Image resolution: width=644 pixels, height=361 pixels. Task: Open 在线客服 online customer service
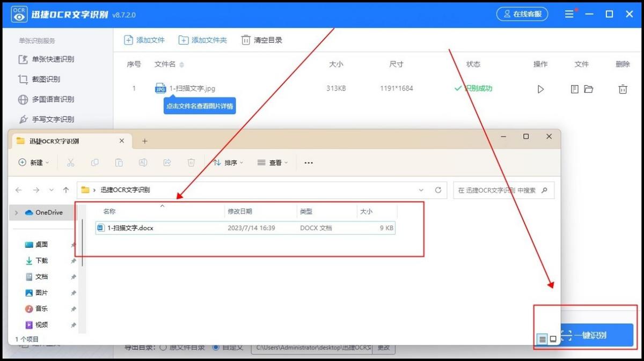click(x=522, y=14)
